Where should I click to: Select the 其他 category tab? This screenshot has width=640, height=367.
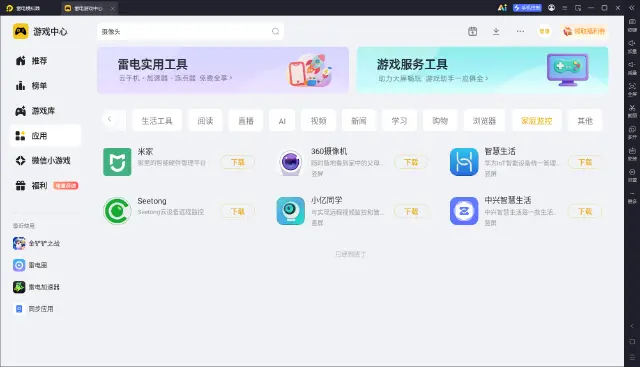pos(585,121)
